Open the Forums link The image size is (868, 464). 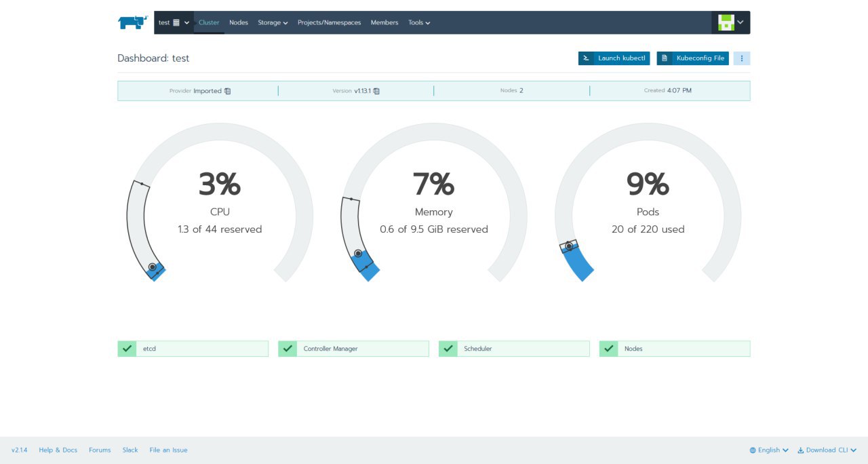[100, 450]
